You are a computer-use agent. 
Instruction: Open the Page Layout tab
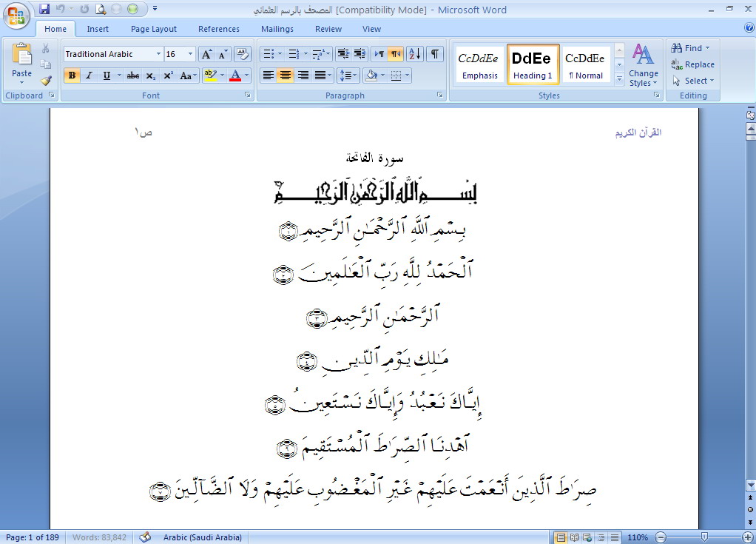pyautogui.click(x=154, y=29)
